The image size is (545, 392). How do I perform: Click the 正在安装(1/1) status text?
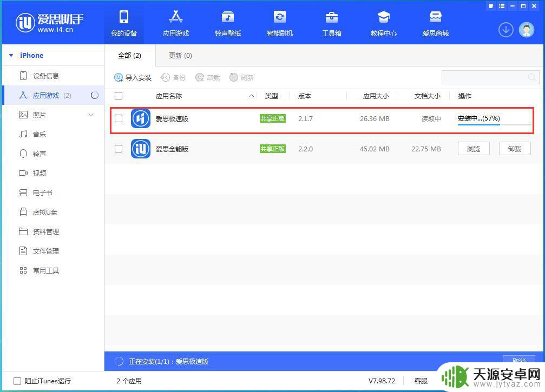(168, 361)
